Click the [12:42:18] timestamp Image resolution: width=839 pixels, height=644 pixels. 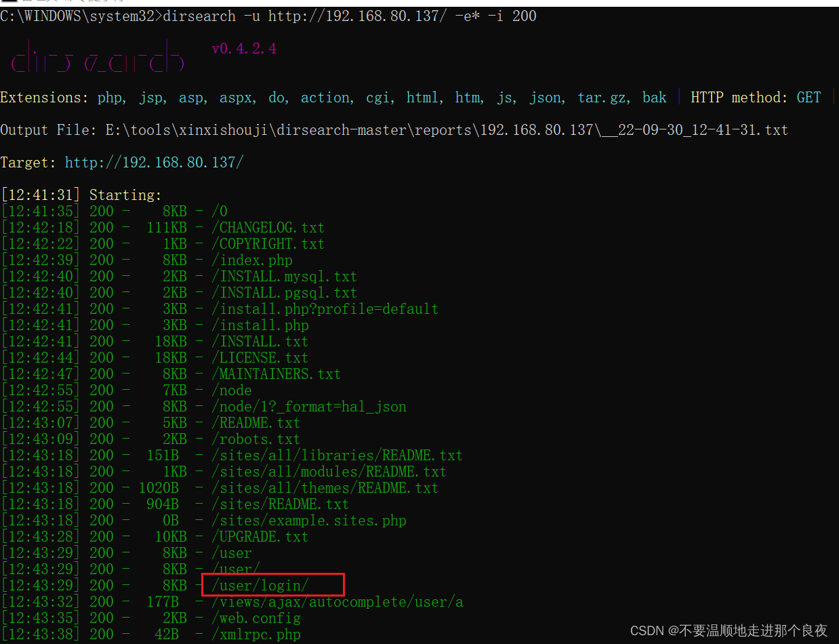[41, 228]
